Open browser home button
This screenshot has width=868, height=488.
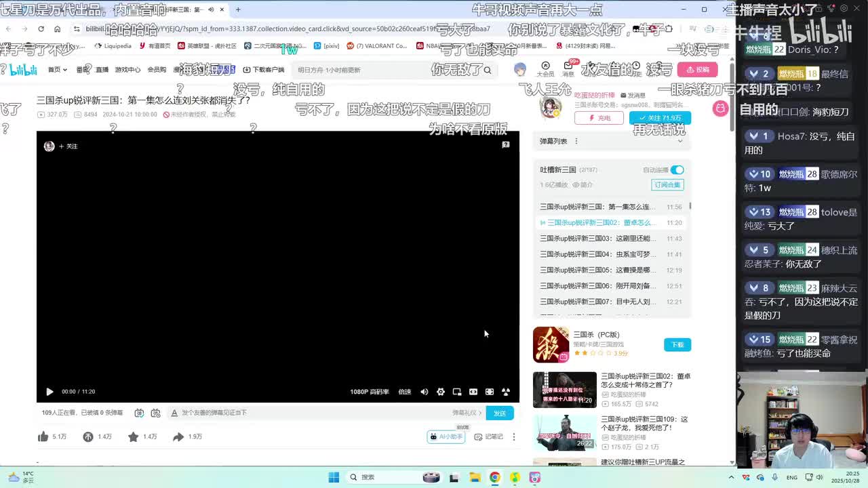click(x=57, y=29)
